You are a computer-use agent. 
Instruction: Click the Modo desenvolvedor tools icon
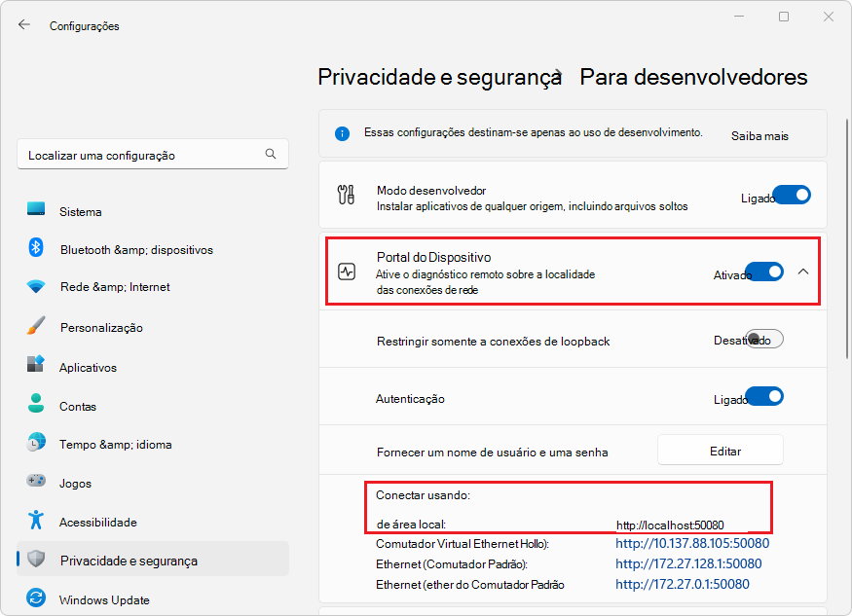click(x=346, y=195)
